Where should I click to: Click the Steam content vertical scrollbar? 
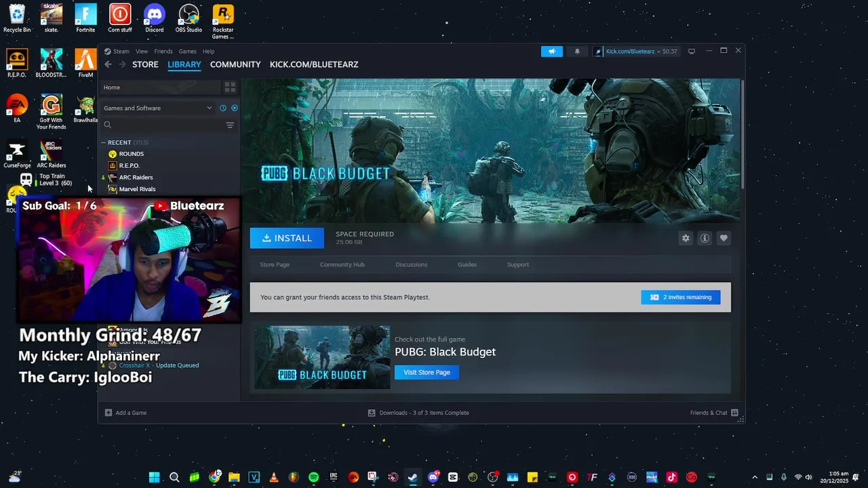point(743,136)
